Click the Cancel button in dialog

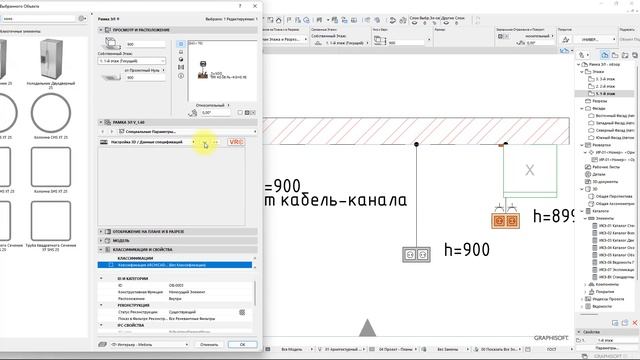pyautogui.click(x=209, y=344)
